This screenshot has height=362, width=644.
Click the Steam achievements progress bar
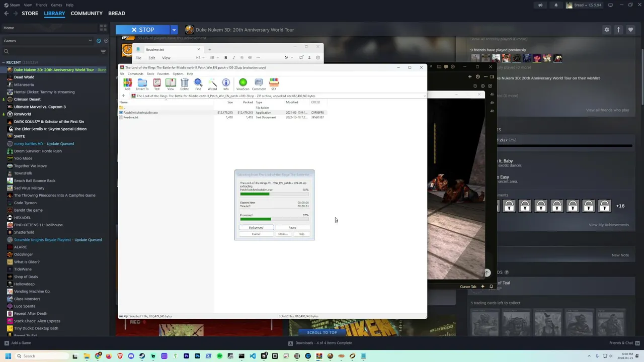click(565, 146)
